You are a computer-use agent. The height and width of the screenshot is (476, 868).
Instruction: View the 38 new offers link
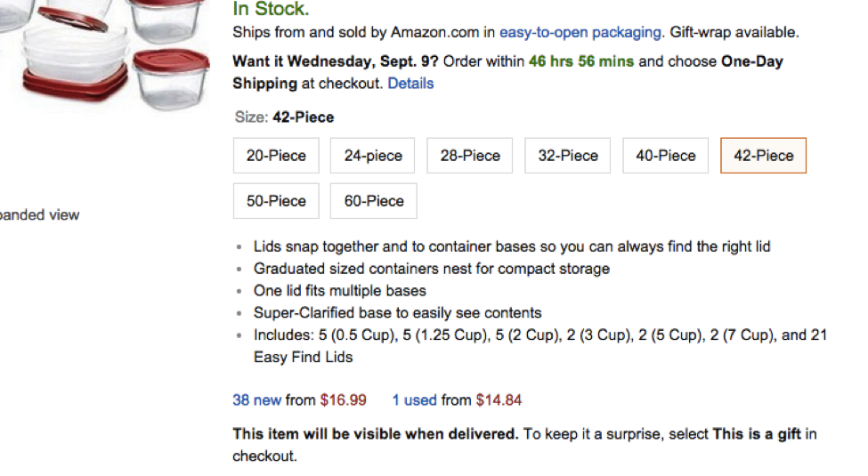coord(257,400)
